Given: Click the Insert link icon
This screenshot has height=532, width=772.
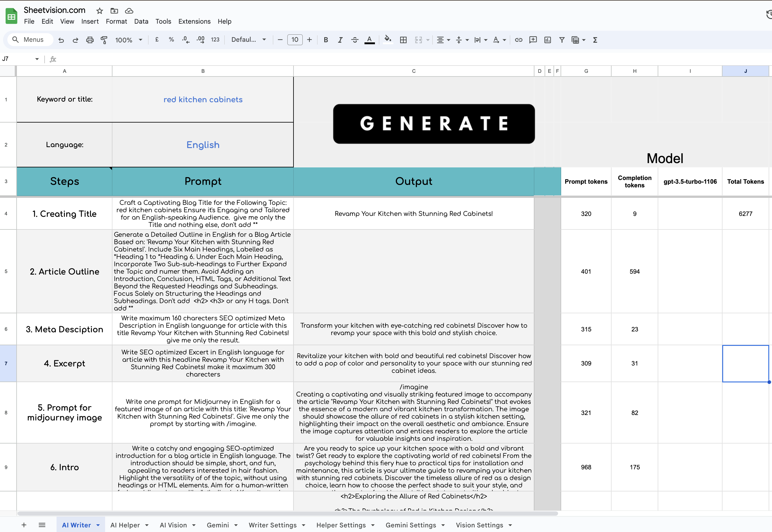Looking at the screenshot, I should coord(518,40).
